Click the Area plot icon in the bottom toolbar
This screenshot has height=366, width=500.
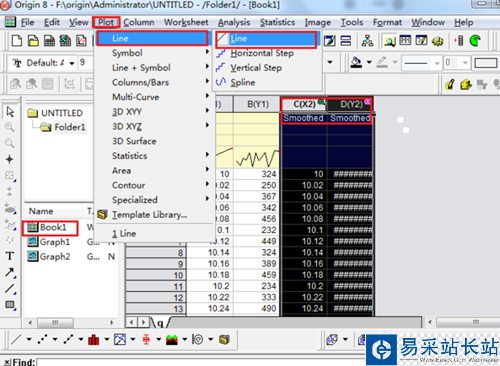172,340
